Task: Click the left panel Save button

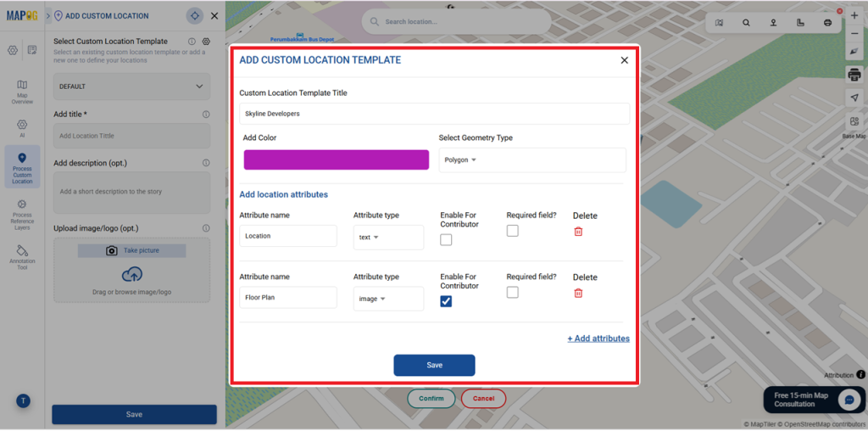Action: 135,414
